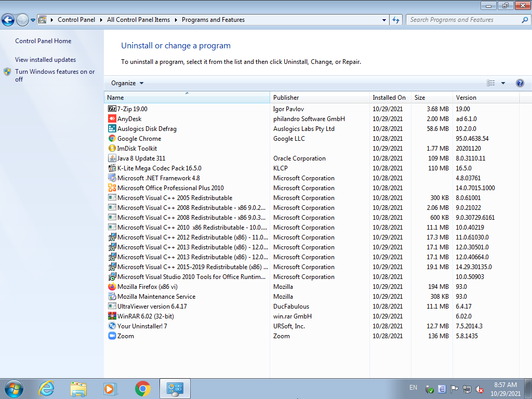Open Internet Explorer from the taskbar
532x399 pixels.
(47, 388)
